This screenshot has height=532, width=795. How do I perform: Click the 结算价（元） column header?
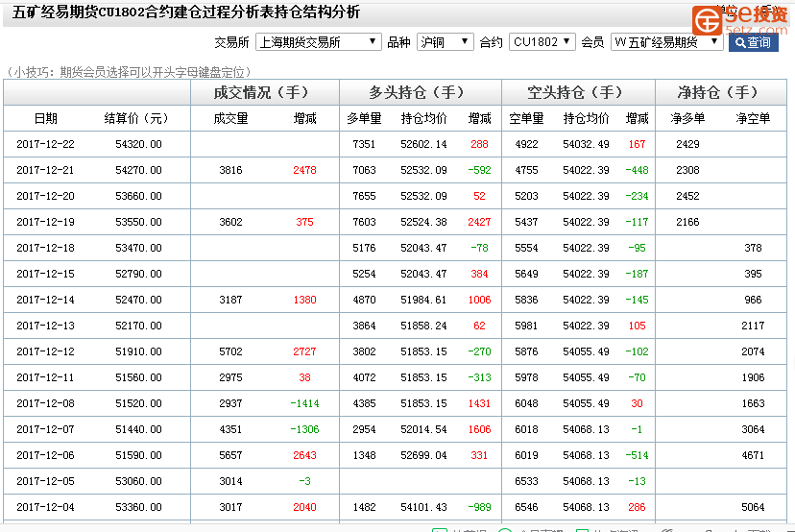(136, 119)
